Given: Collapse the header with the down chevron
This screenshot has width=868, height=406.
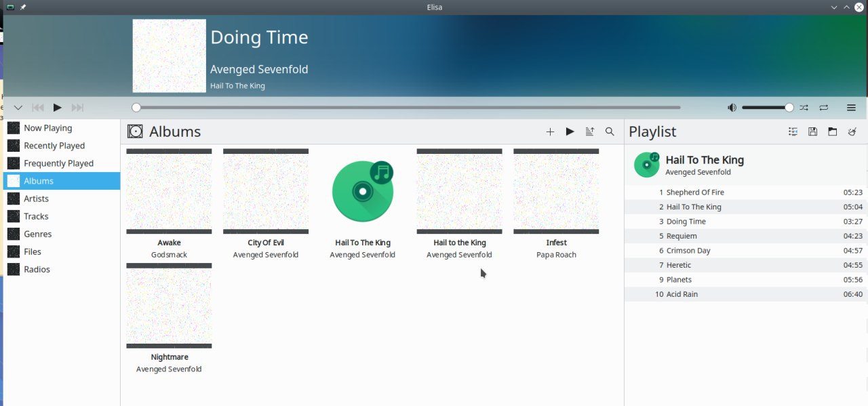Looking at the screenshot, I should 18,108.
